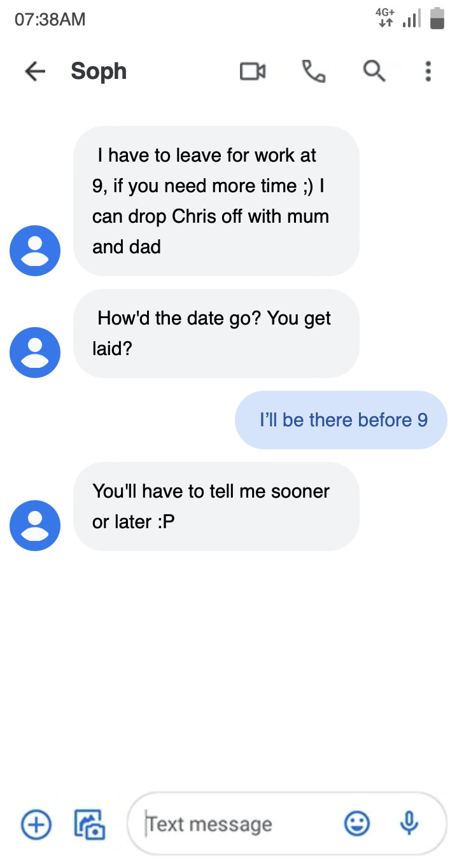Tap avatar beside 'leave for work' message
Image resolution: width=457 pixels, height=868 pixels.
point(35,251)
